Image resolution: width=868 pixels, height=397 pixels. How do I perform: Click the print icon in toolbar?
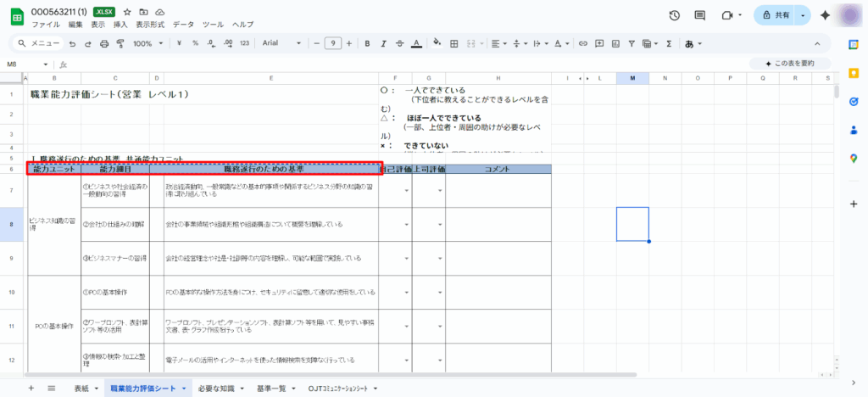point(103,43)
